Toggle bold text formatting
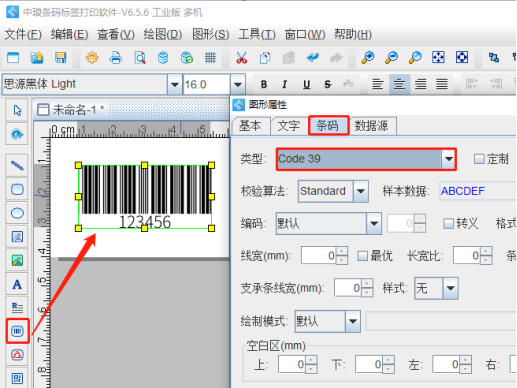This screenshot has height=388, width=517. 264,84
